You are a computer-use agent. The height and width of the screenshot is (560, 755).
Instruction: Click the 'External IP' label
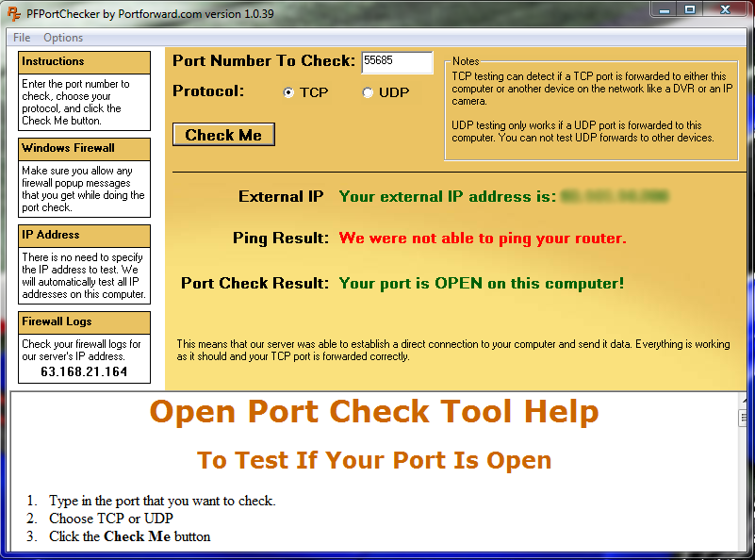pyautogui.click(x=281, y=196)
